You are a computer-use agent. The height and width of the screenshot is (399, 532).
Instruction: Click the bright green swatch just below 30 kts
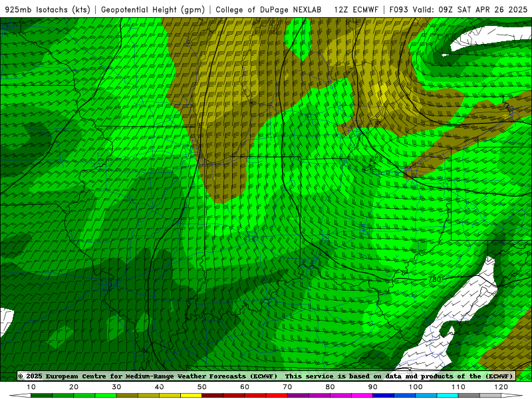106,396
